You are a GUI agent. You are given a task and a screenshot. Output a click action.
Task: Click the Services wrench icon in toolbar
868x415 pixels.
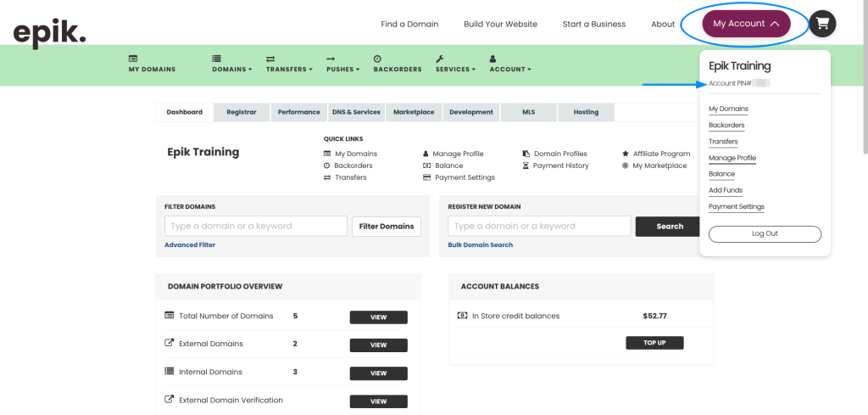click(440, 59)
